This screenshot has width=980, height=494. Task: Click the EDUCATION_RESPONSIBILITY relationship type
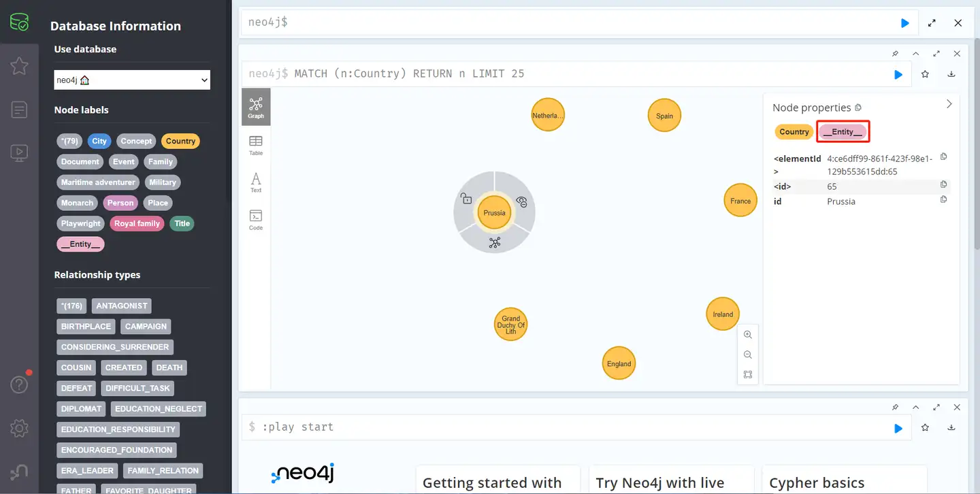click(118, 429)
